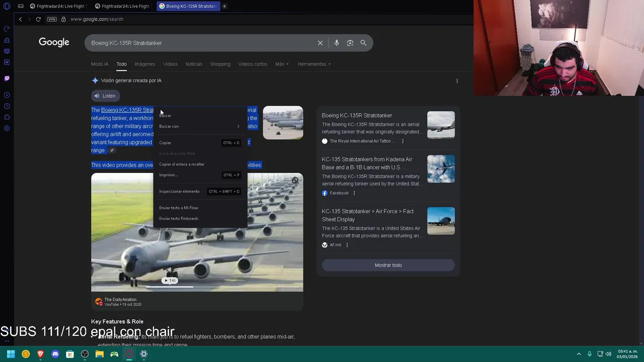This screenshot has height=362, width=644.
Task: Open Boeing KC-135R Stratotanker source card title
Action: coord(357,116)
